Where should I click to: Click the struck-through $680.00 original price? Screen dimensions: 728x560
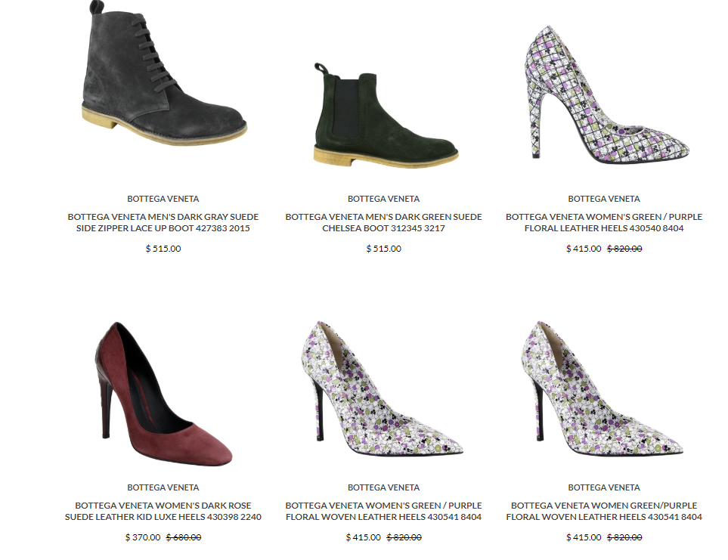click(184, 537)
